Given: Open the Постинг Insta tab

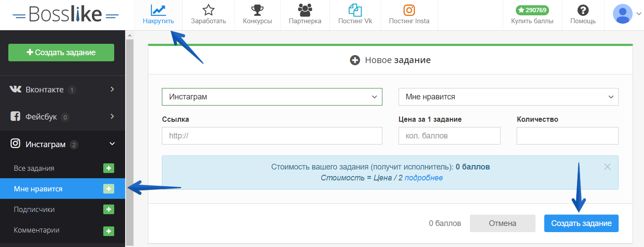Looking at the screenshot, I should click(x=409, y=15).
